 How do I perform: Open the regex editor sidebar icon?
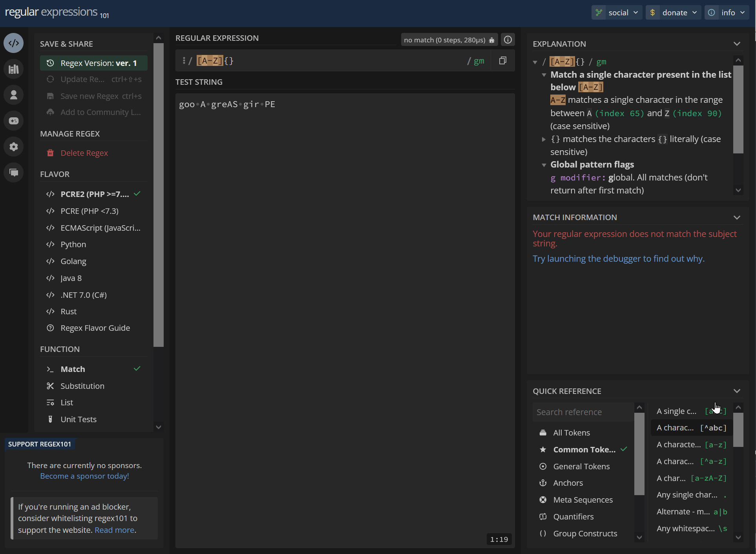[x=14, y=43]
